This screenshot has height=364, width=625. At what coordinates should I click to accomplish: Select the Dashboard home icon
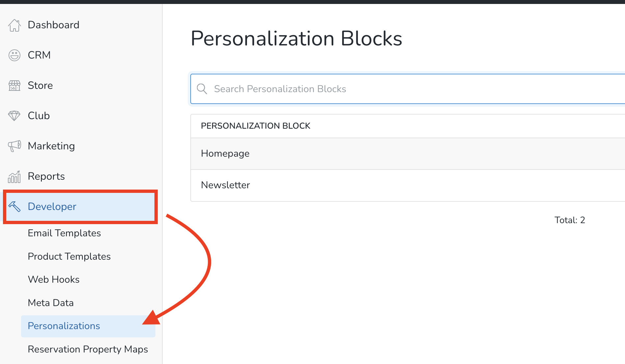pyautogui.click(x=14, y=25)
